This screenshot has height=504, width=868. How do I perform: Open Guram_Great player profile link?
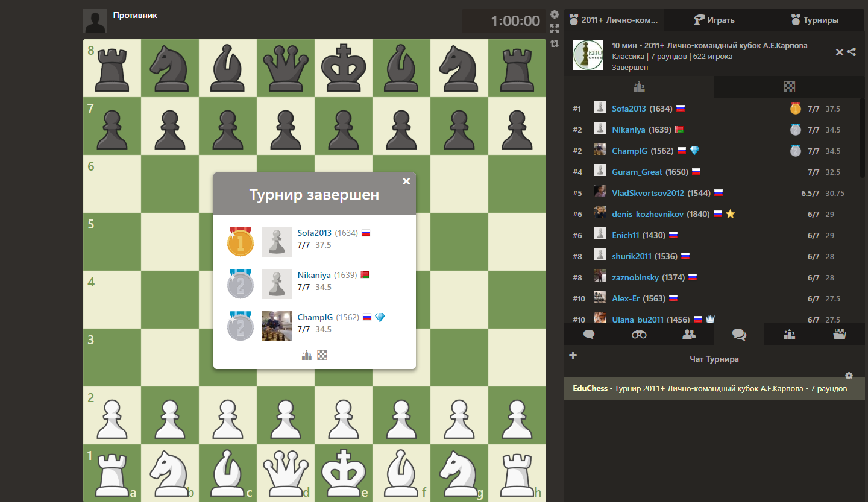coord(637,172)
